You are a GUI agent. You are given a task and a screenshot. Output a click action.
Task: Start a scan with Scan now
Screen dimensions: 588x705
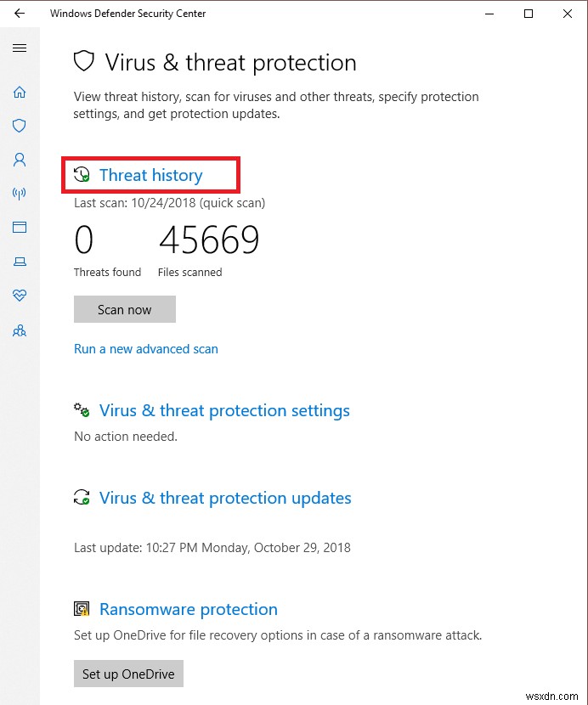124,309
